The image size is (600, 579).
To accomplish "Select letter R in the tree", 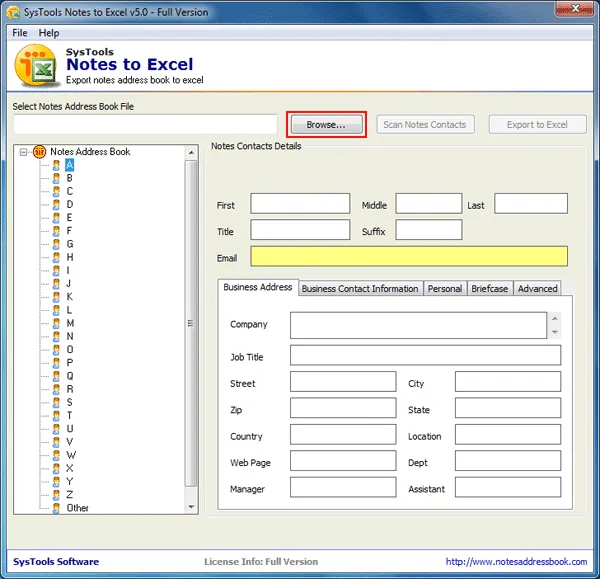I will 70,389.
